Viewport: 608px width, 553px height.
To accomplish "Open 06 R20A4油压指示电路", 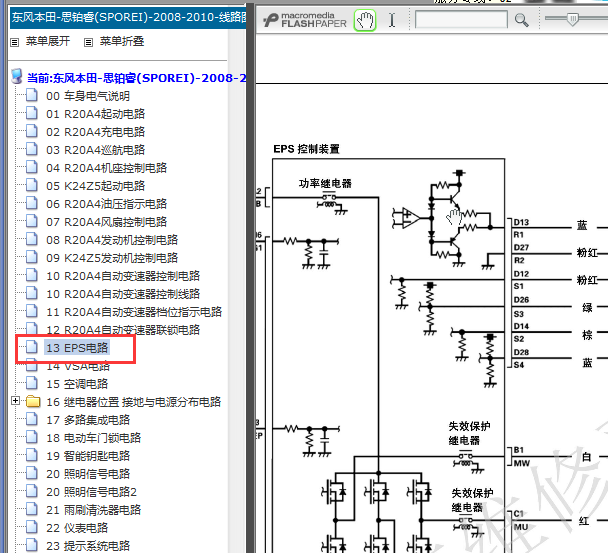I will [106, 204].
